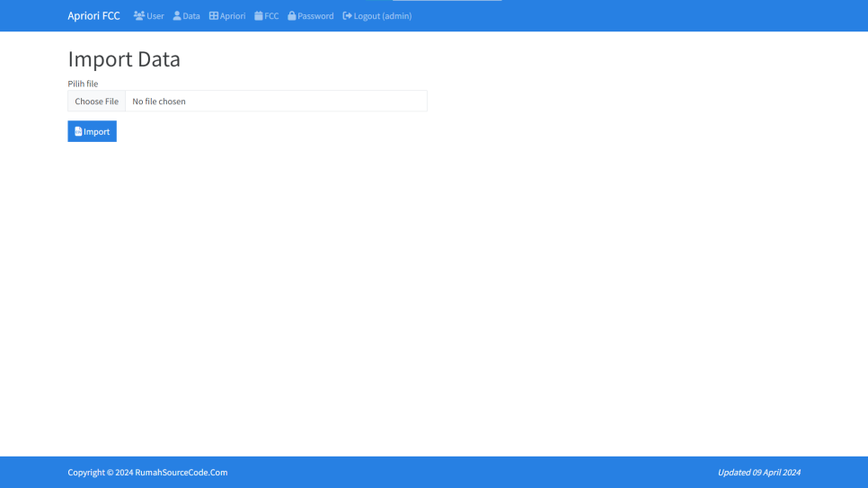This screenshot has width=868, height=488.
Task: Click the users group icon beside User
Action: 139,16
